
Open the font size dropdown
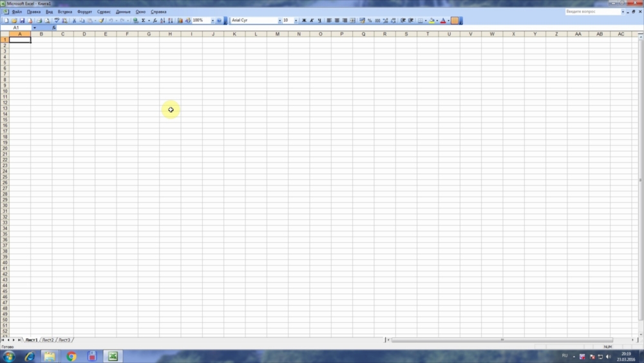tap(296, 21)
